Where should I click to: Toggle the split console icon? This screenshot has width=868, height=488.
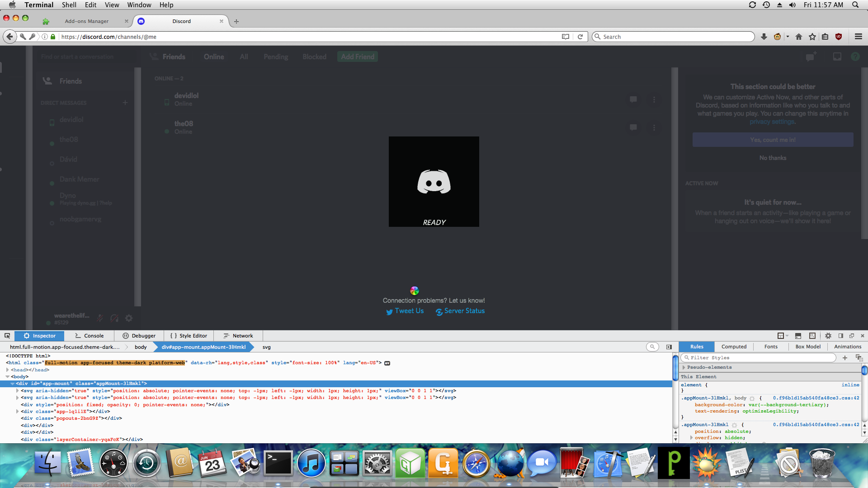[798, 336]
